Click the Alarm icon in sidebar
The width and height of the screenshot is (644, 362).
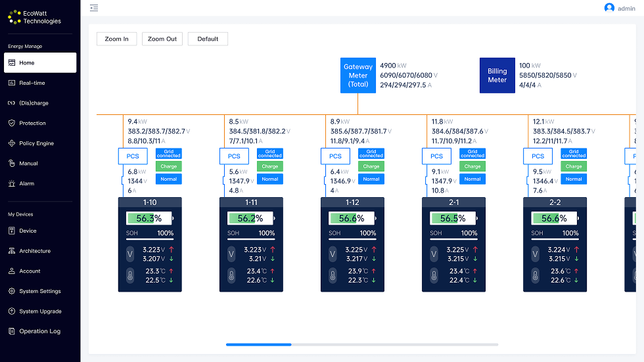click(12, 183)
